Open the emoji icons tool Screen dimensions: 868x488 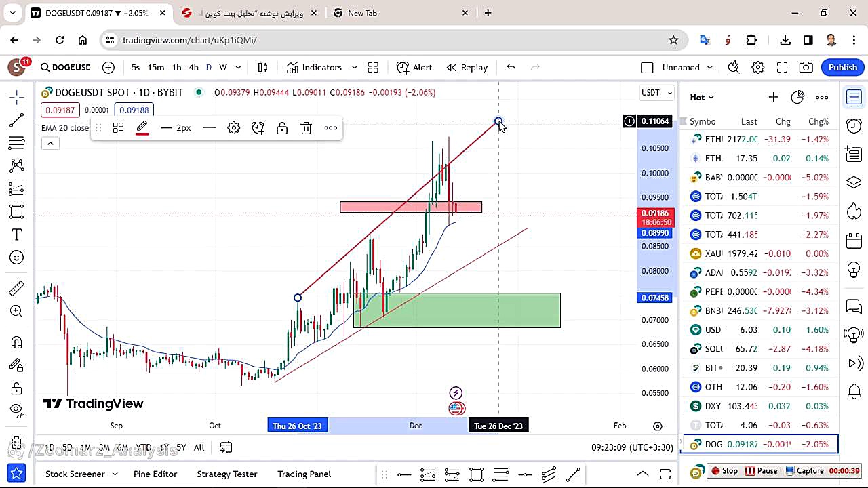(17, 258)
